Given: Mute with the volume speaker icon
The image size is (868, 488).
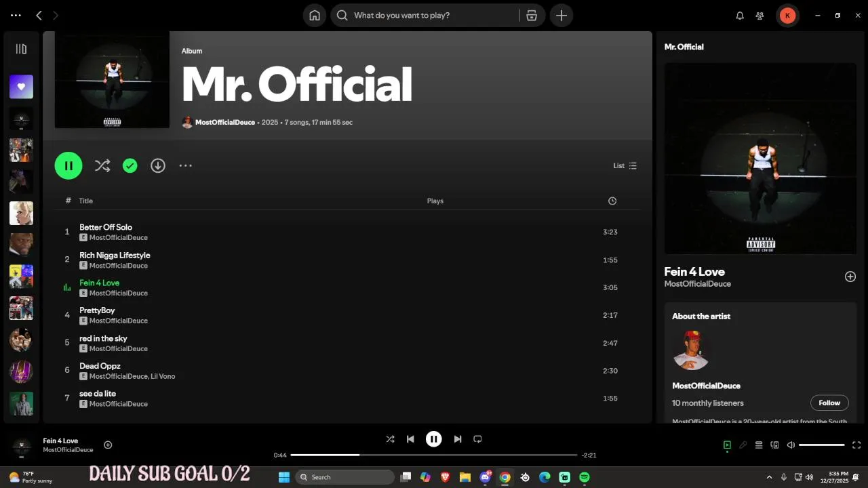Looking at the screenshot, I should pos(791,445).
